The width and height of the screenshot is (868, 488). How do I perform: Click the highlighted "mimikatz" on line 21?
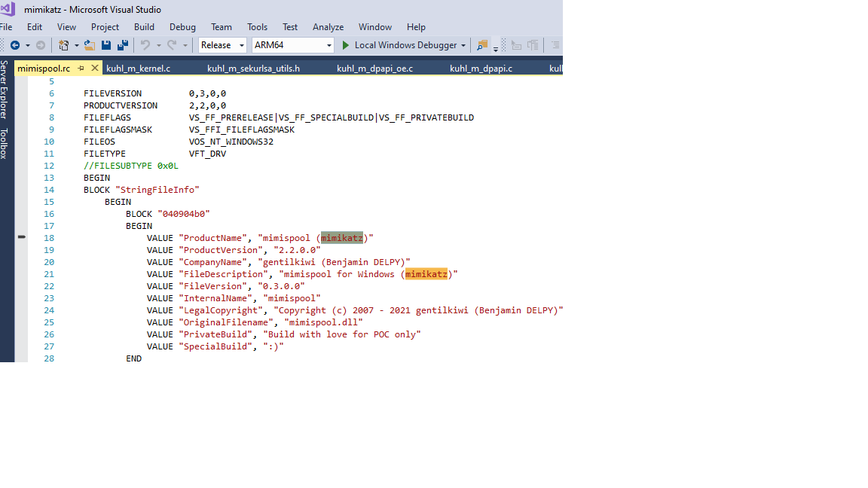(x=426, y=274)
